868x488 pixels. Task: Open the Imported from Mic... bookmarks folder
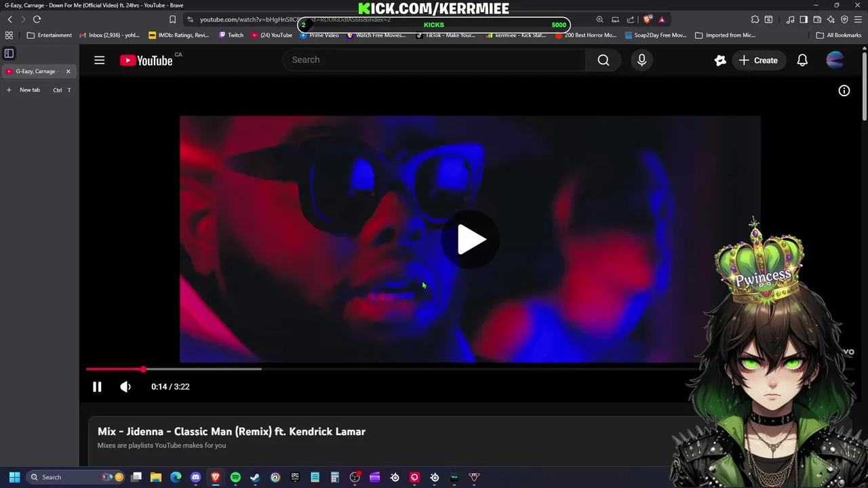(725, 35)
